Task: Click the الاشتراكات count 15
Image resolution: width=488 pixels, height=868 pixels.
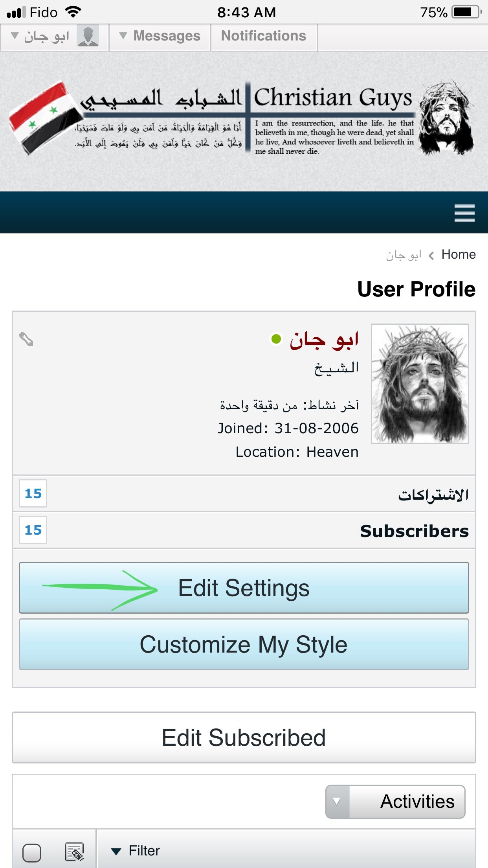Action: 33,493
